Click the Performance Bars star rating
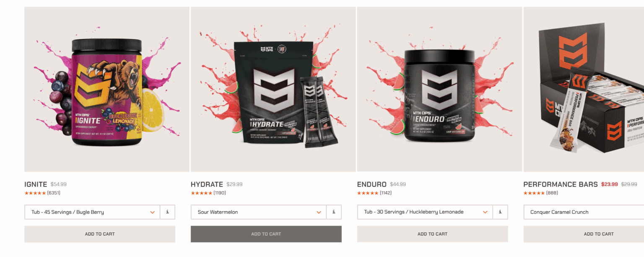Image resolution: width=644 pixels, height=257 pixels. pyautogui.click(x=534, y=193)
